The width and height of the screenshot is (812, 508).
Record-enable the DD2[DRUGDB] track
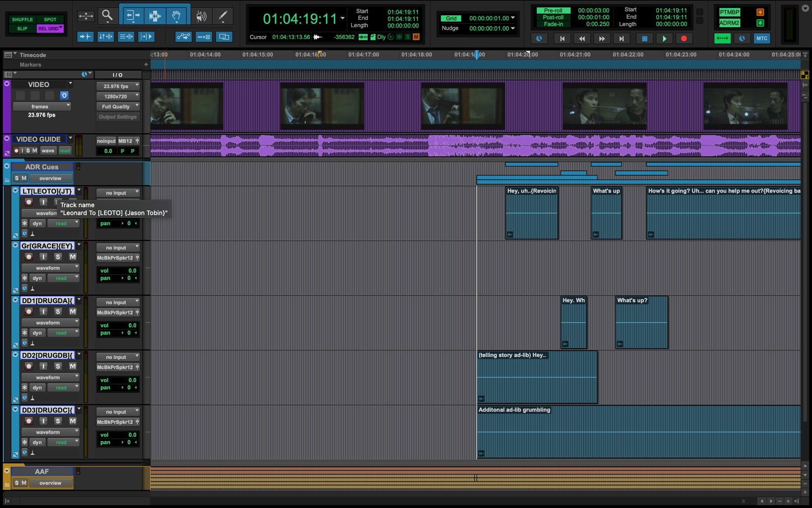coord(29,366)
